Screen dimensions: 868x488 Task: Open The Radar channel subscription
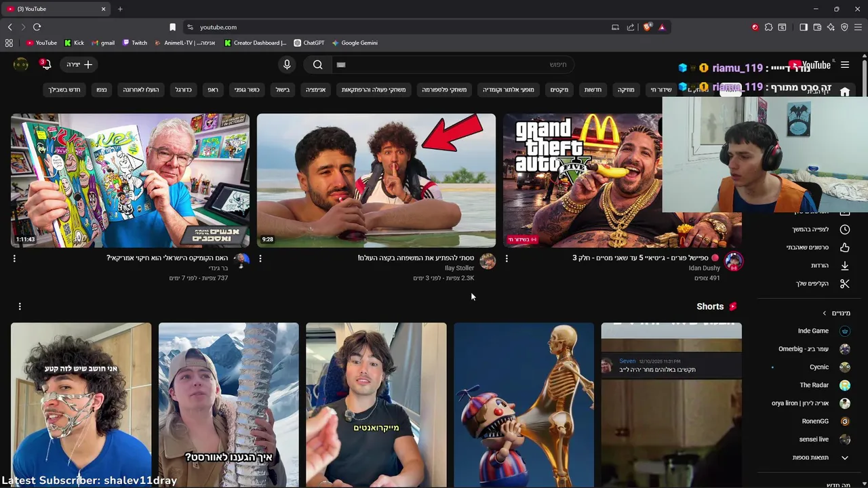point(810,385)
